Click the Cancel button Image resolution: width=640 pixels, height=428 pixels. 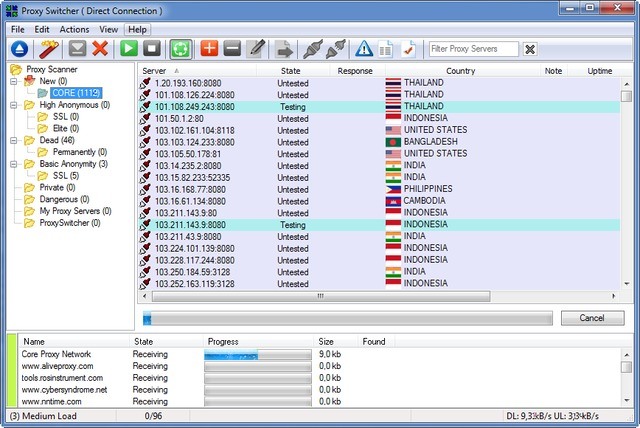tap(592, 318)
